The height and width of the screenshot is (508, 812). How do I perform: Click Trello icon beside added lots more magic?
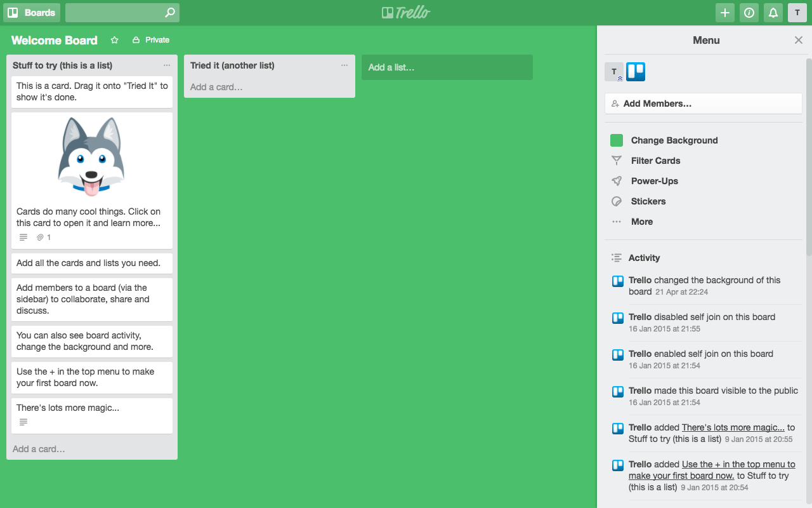click(617, 429)
